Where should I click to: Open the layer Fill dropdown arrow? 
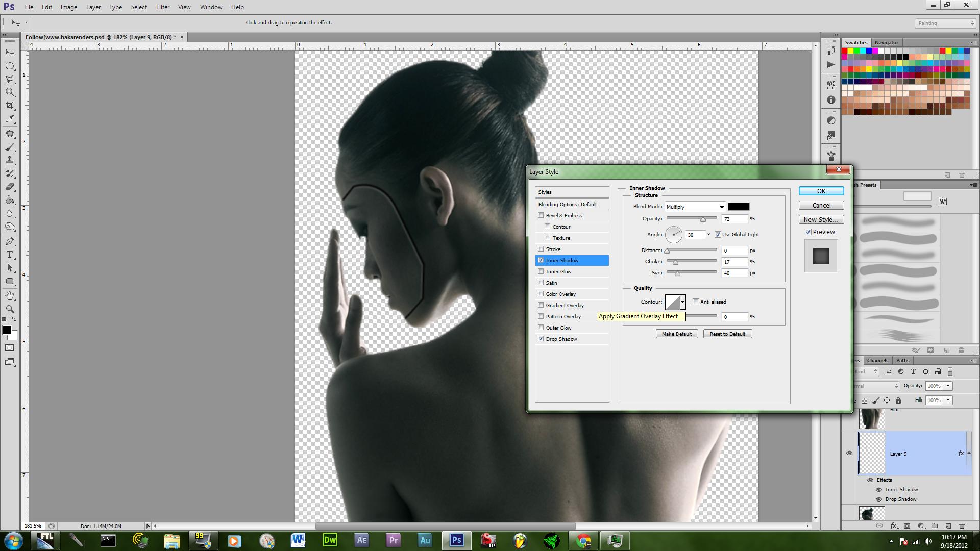[x=948, y=400]
